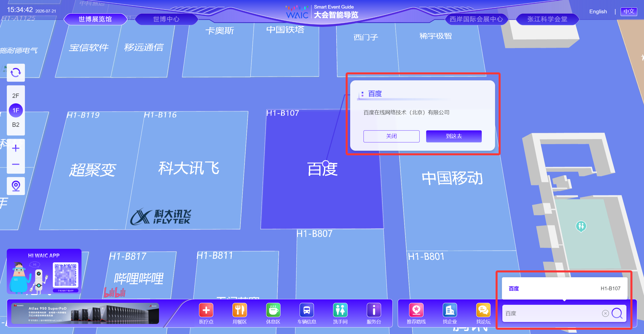Click the H1-B817 booth number label

[128, 256]
